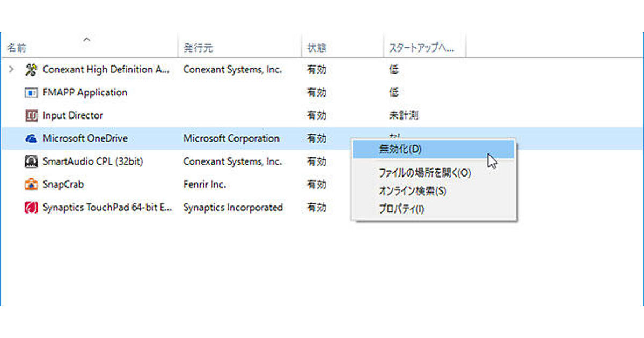Click the sort arrow above 名前 column
The width and height of the screenshot is (644, 338).
(x=87, y=39)
